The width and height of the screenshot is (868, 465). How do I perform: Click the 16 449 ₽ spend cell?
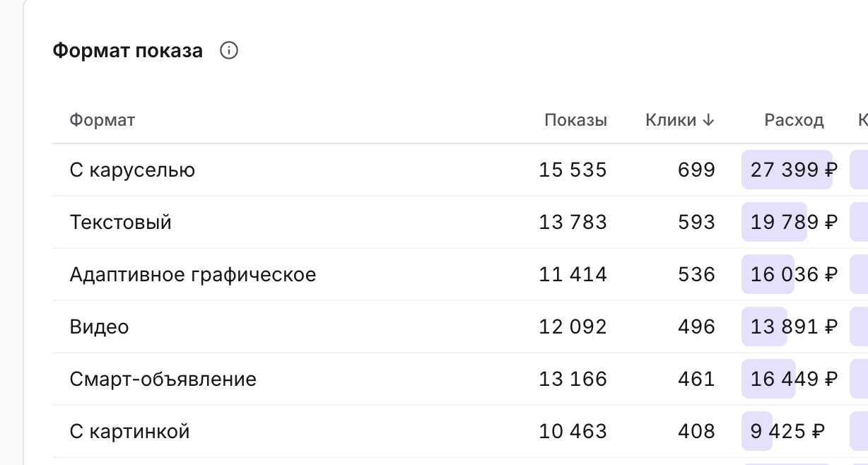pyautogui.click(x=794, y=379)
